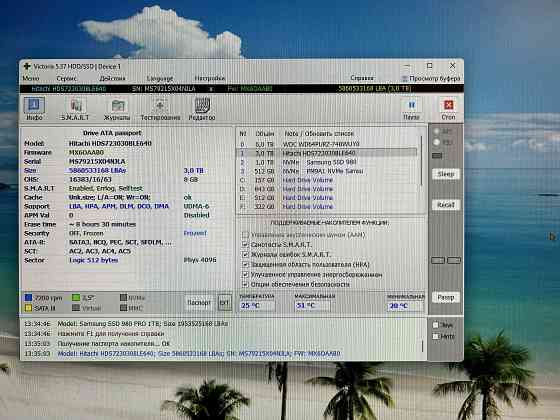560x420 pixels.
Task: Open Просмотр буфера buffer viewer
Action: pyautogui.click(x=431, y=78)
